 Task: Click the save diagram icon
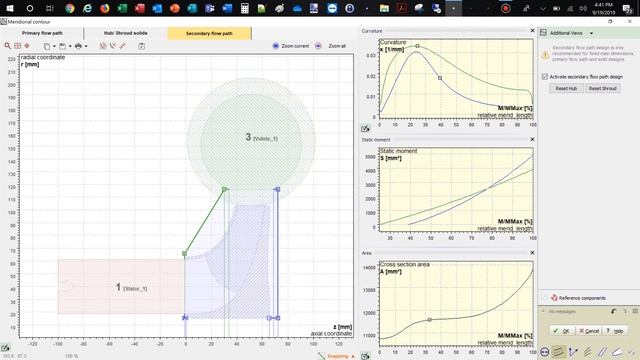point(62,46)
